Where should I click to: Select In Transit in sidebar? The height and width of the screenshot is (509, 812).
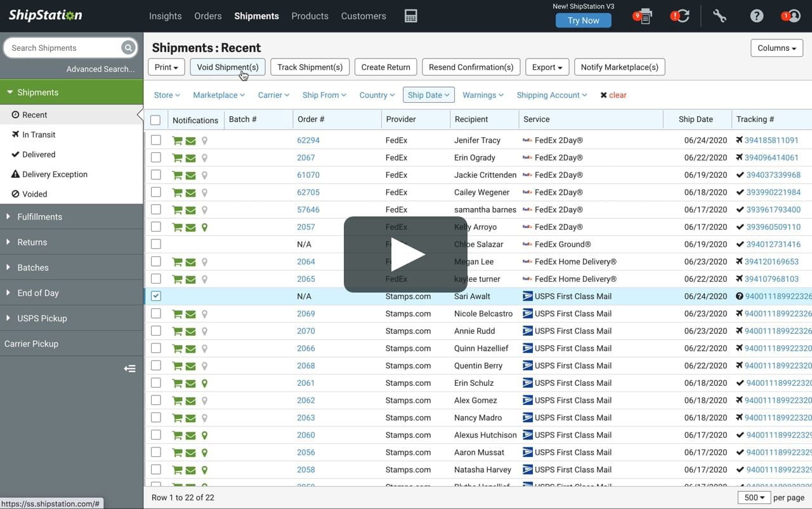pyautogui.click(x=39, y=135)
